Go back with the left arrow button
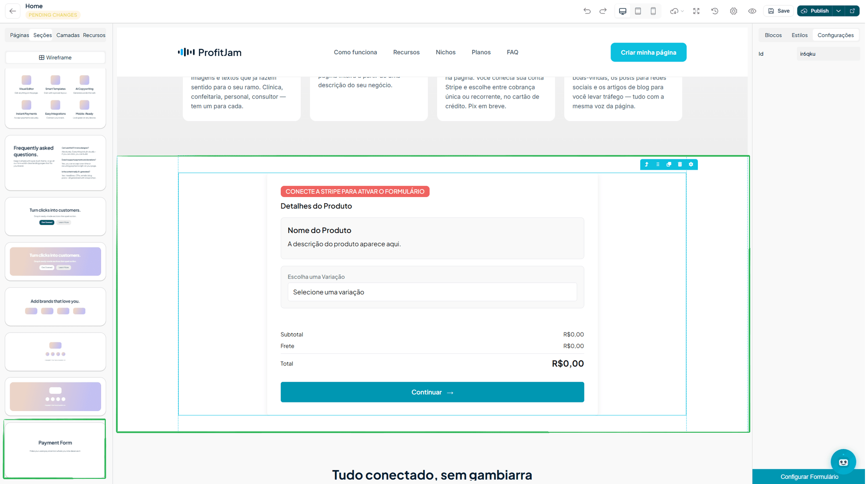 [13, 11]
